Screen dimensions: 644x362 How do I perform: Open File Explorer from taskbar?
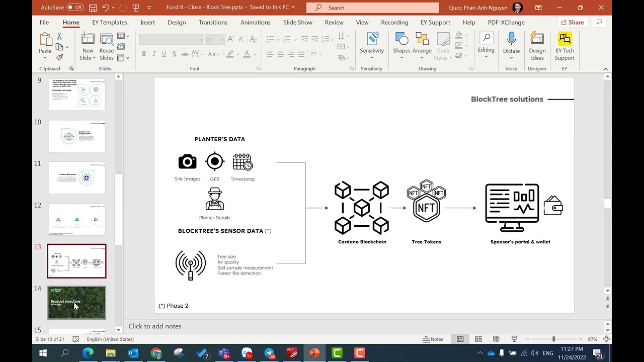(111, 353)
